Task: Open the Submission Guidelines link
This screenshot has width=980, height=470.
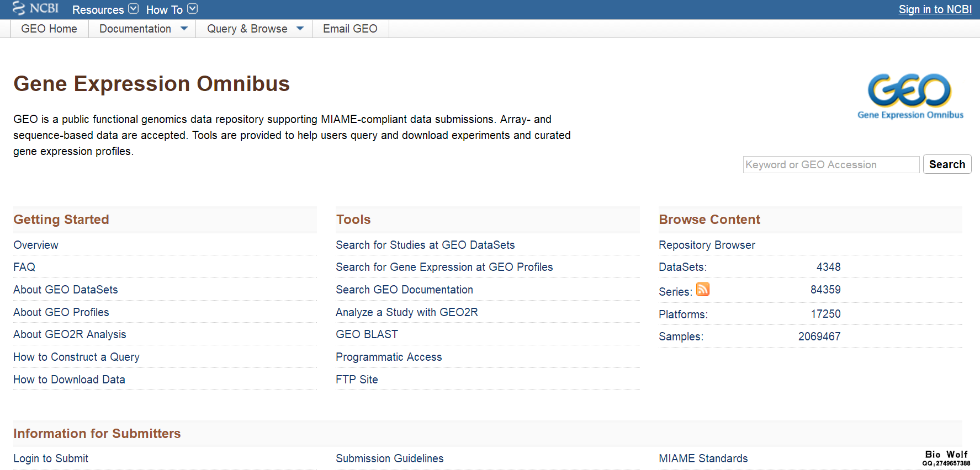Action: tap(390, 458)
